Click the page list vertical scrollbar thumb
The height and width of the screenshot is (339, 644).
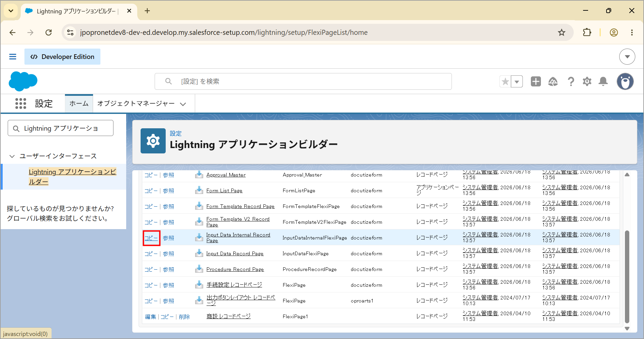pyautogui.click(x=627, y=277)
